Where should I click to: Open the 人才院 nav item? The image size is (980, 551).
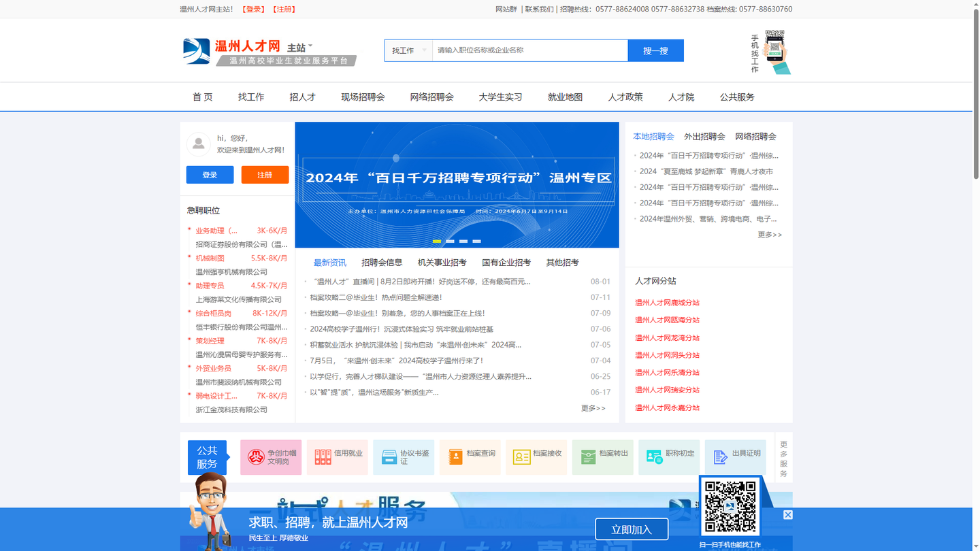681,97
